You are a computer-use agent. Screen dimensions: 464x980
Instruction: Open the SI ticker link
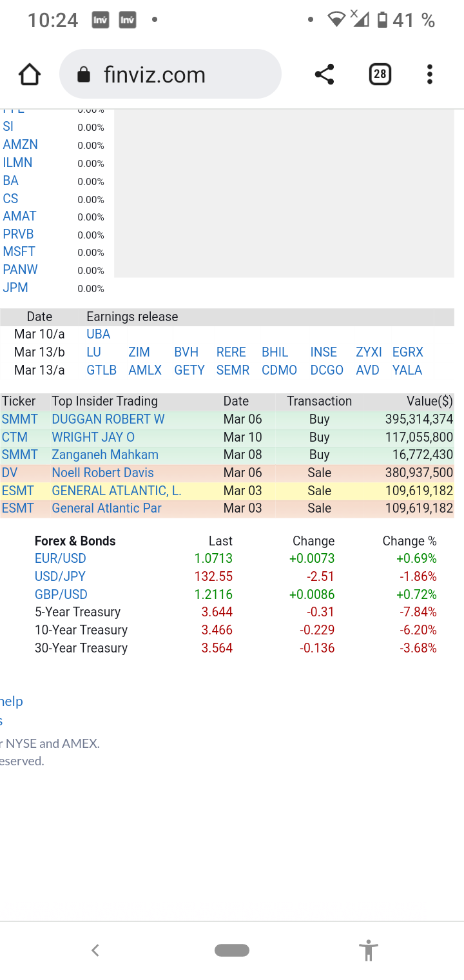(x=8, y=127)
